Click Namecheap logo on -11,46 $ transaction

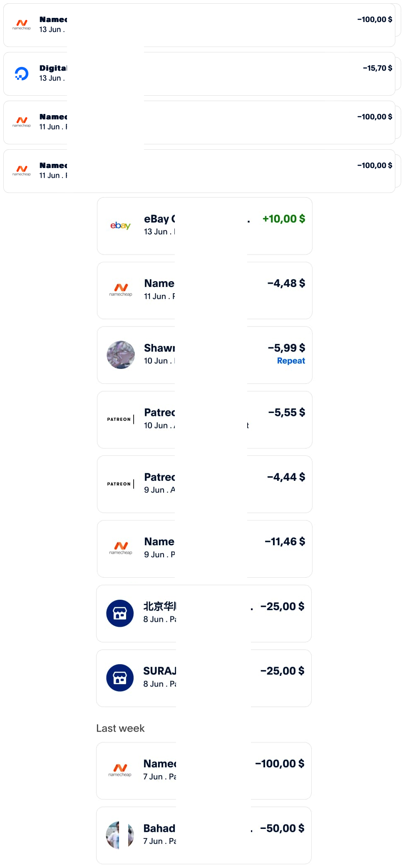121,548
